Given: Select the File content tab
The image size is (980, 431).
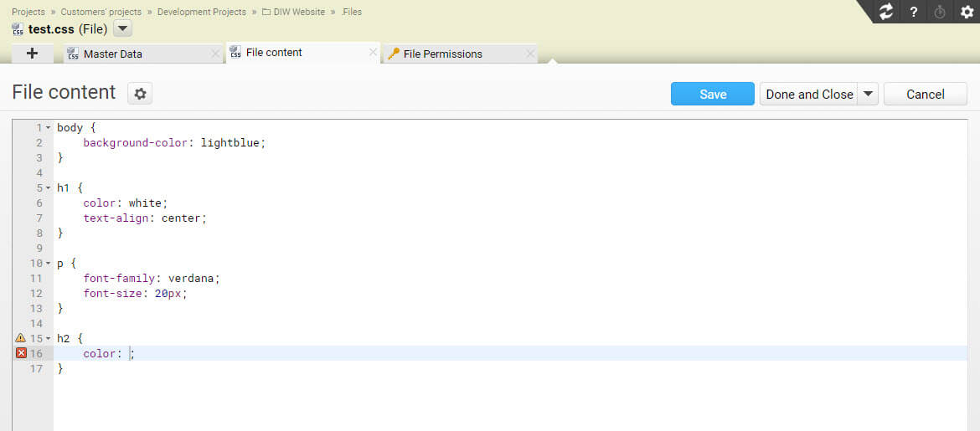Looking at the screenshot, I should click(x=303, y=53).
